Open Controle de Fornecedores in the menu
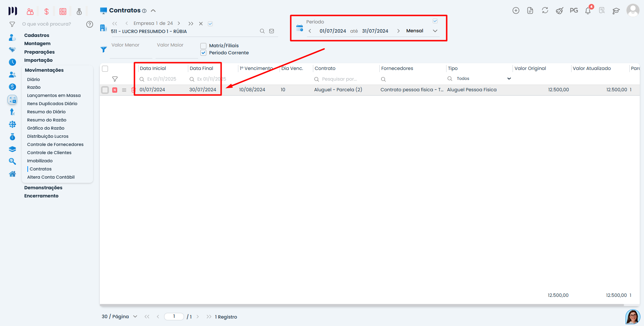This screenshot has height=326, width=644. tap(55, 144)
